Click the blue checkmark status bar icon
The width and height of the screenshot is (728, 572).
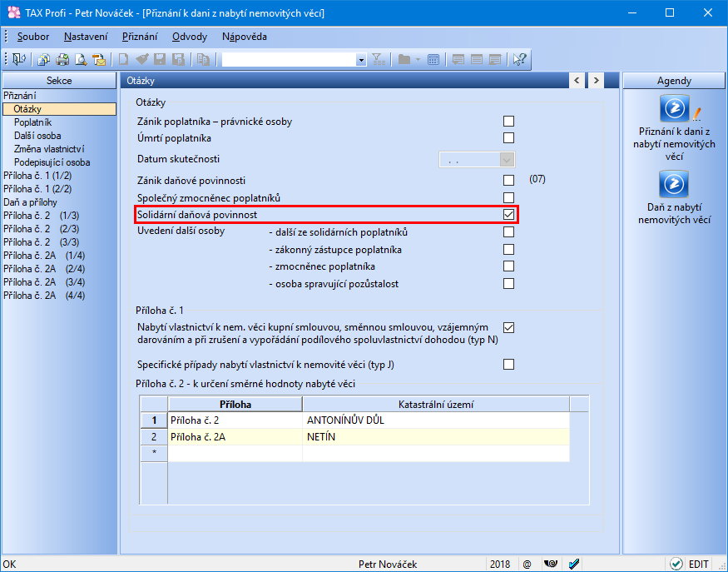574,565
